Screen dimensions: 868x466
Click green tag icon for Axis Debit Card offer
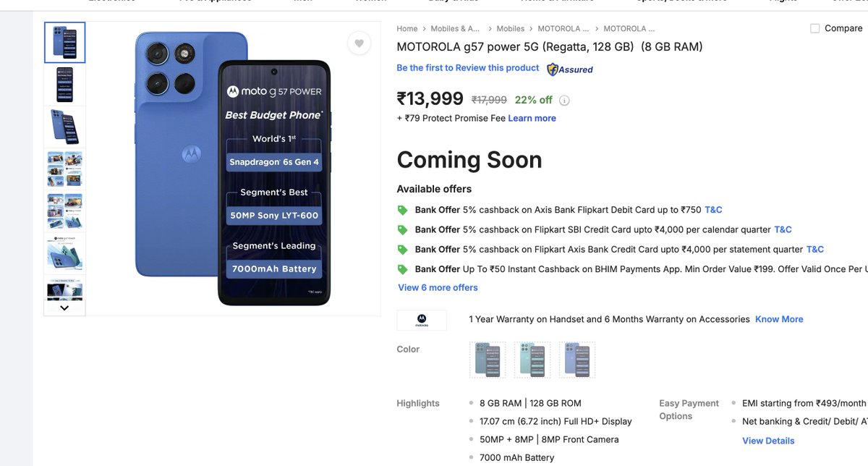click(x=403, y=210)
